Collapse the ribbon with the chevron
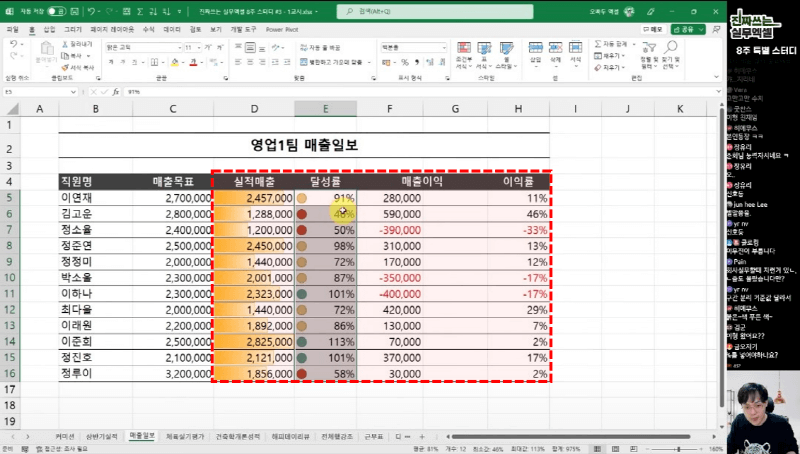Screen dimensions: 800x454 click(x=716, y=78)
